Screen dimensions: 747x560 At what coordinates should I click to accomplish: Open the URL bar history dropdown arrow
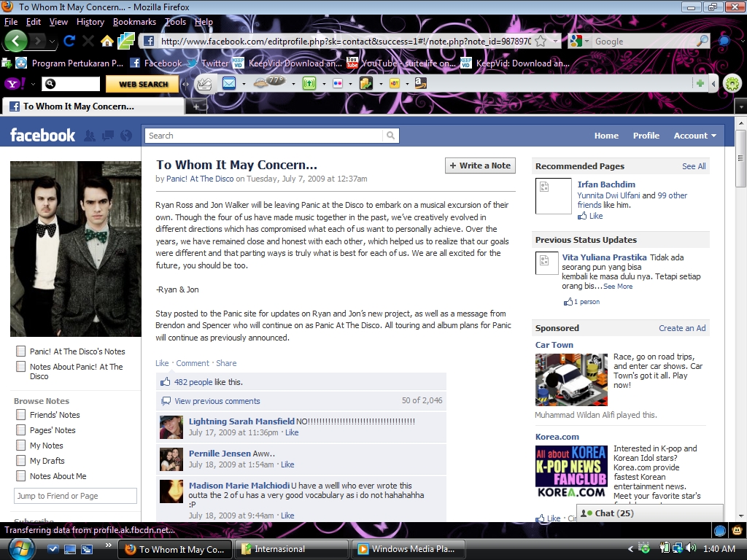[555, 42]
